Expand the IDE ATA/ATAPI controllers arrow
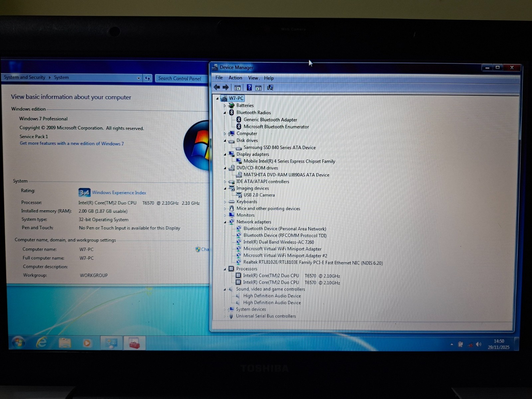 [225, 182]
